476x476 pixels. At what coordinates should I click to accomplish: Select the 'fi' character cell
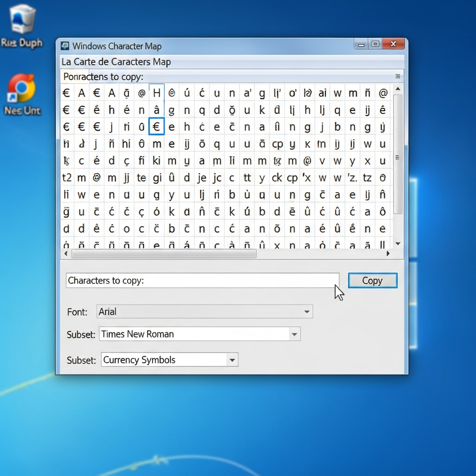[x=141, y=160]
